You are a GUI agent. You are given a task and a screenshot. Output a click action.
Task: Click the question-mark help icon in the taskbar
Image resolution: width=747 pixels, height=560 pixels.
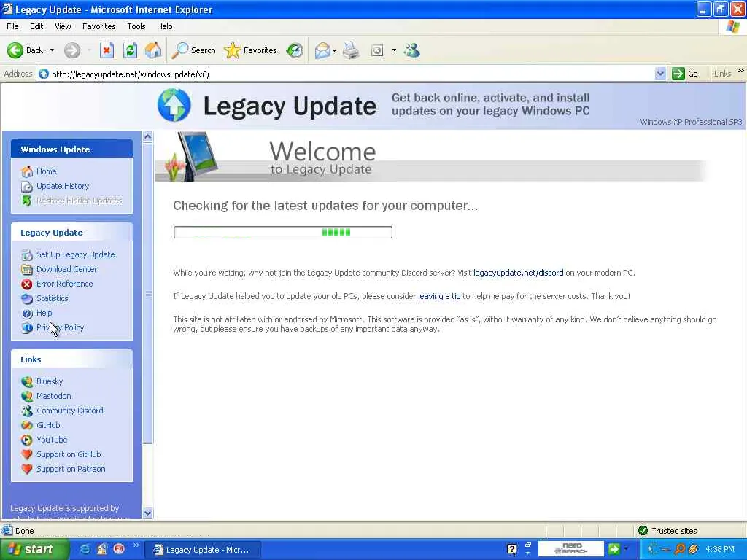click(511, 550)
